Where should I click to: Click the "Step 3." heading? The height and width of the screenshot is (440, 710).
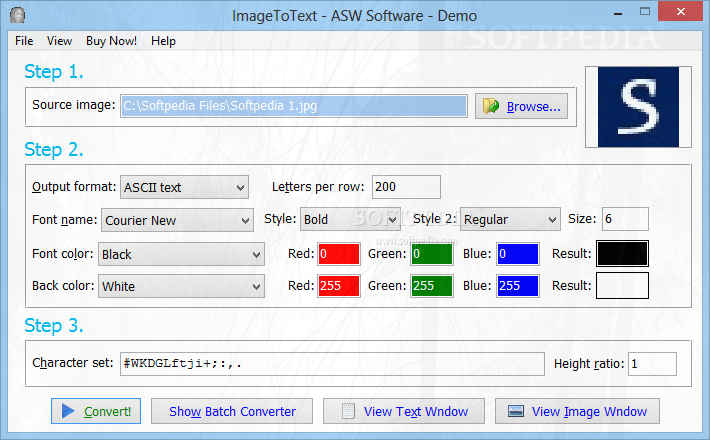coord(54,325)
